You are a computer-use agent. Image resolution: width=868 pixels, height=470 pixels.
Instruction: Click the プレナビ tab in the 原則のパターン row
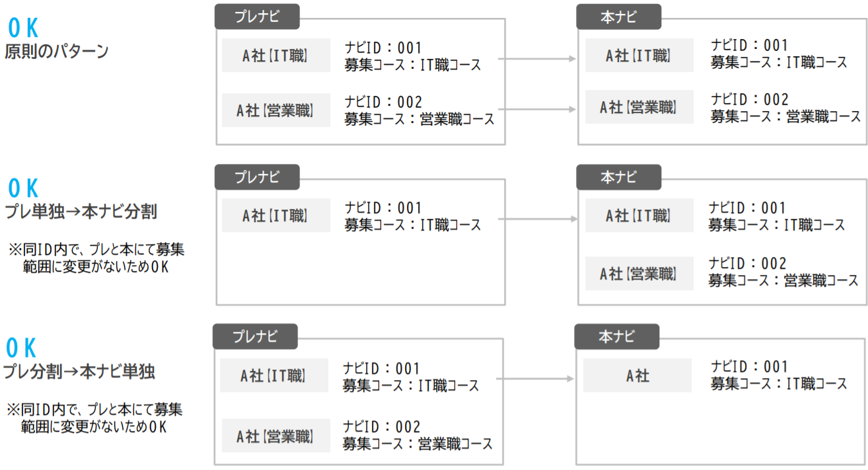[x=257, y=17]
